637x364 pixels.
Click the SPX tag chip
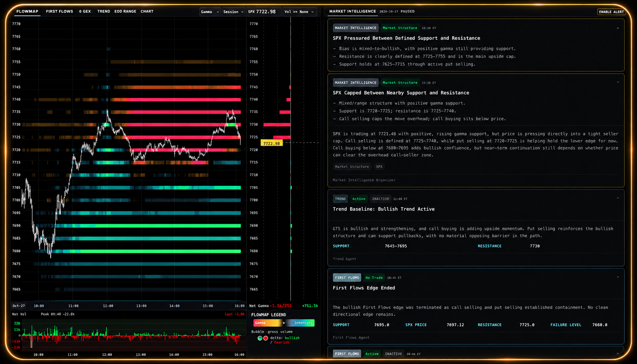379,167
